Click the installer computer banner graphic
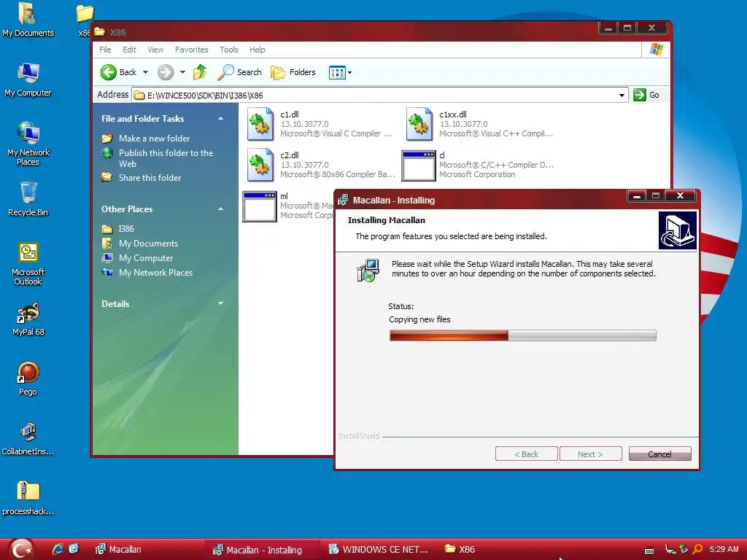 [x=678, y=230]
